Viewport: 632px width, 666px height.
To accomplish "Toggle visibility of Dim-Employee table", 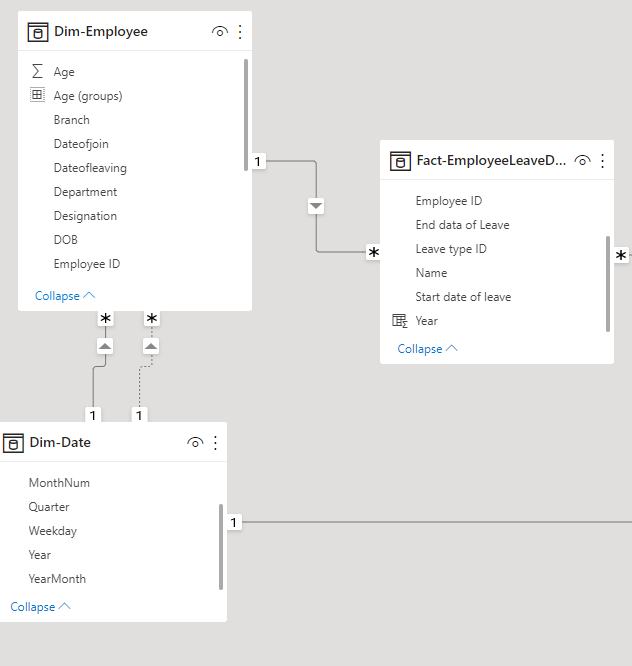I will [220, 32].
